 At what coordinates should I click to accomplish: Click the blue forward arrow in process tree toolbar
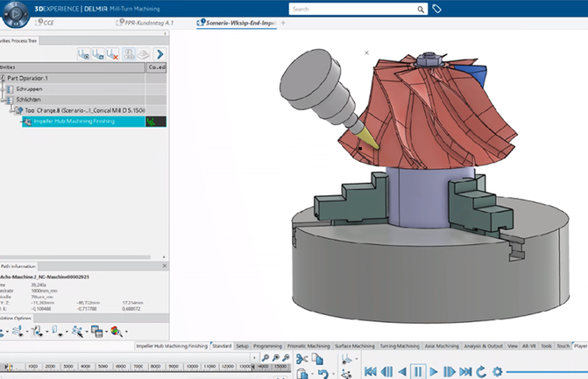click(x=159, y=54)
